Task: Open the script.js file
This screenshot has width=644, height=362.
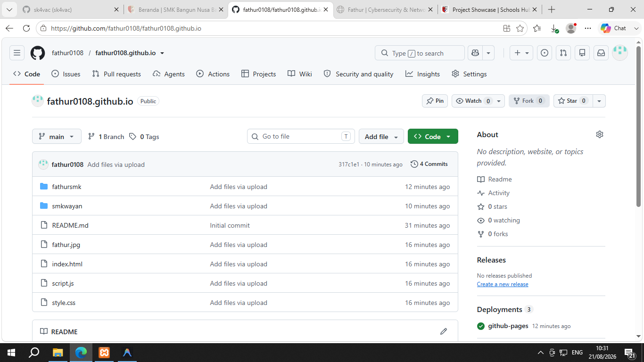Action: pyautogui.click(x=63, y=283)
